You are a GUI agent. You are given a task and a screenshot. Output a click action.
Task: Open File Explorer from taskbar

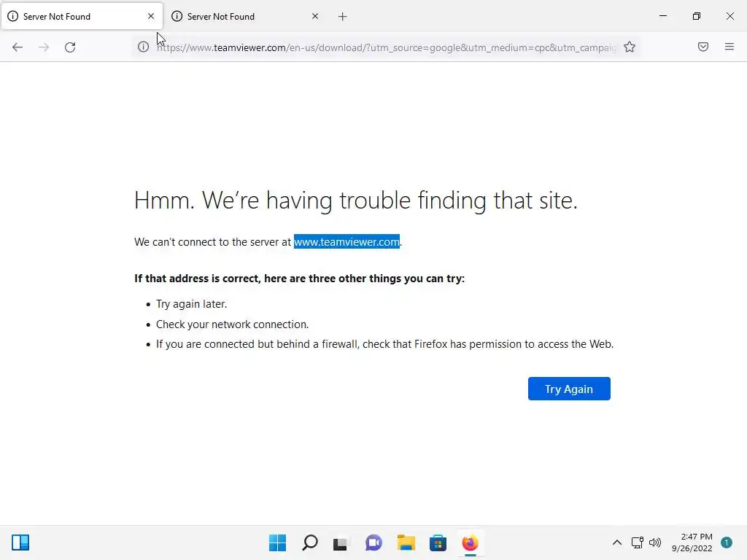click(x=406, y=542)
